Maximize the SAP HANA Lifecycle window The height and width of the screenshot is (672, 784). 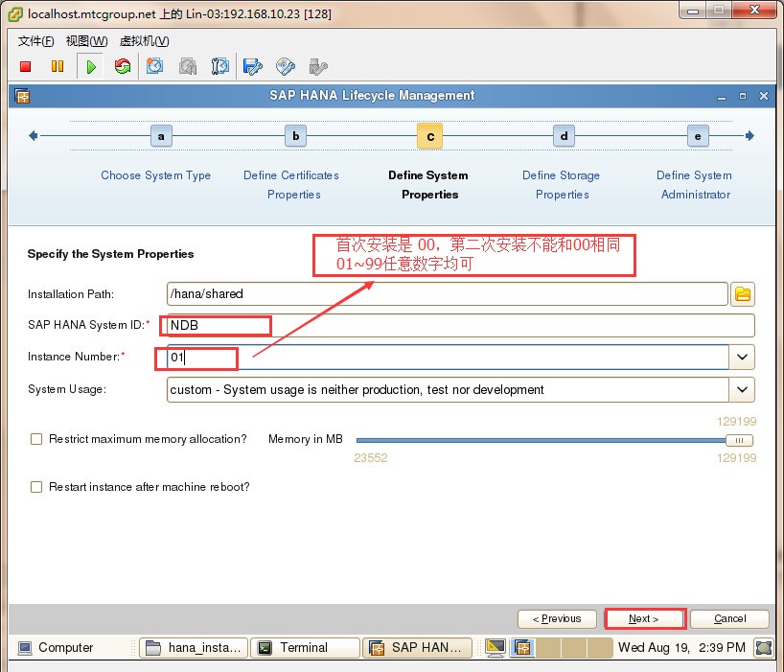coord(743,96)
